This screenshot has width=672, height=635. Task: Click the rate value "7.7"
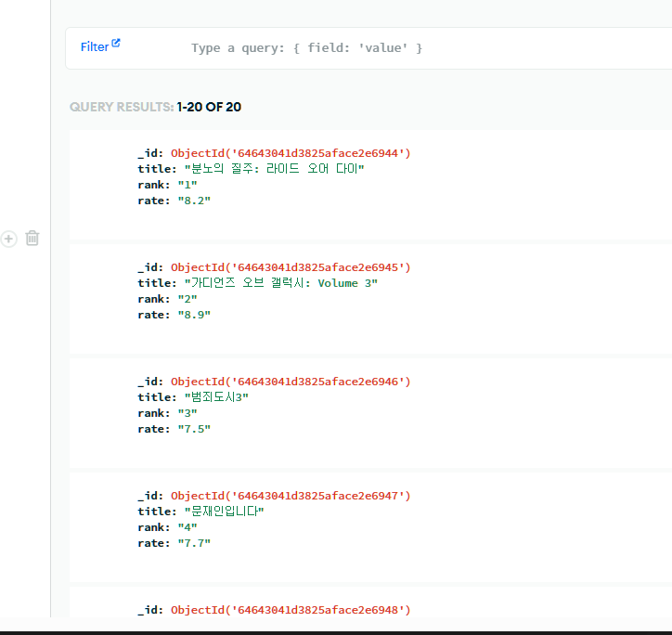(x=194, y=543)
